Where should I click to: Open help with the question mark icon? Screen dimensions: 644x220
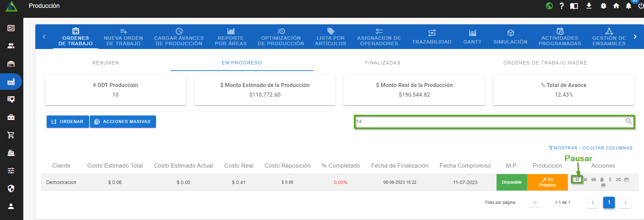tap(561, 6)
